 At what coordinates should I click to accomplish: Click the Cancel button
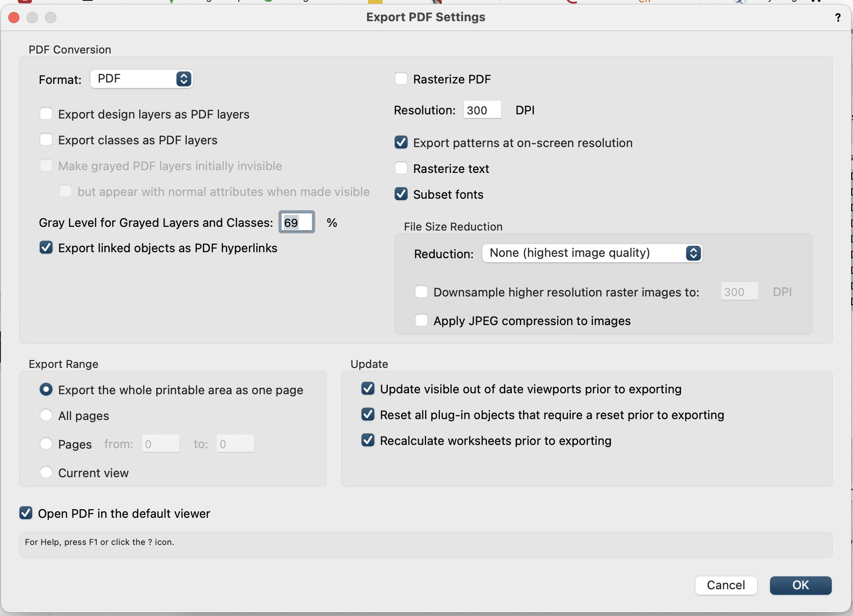point(726,585)
